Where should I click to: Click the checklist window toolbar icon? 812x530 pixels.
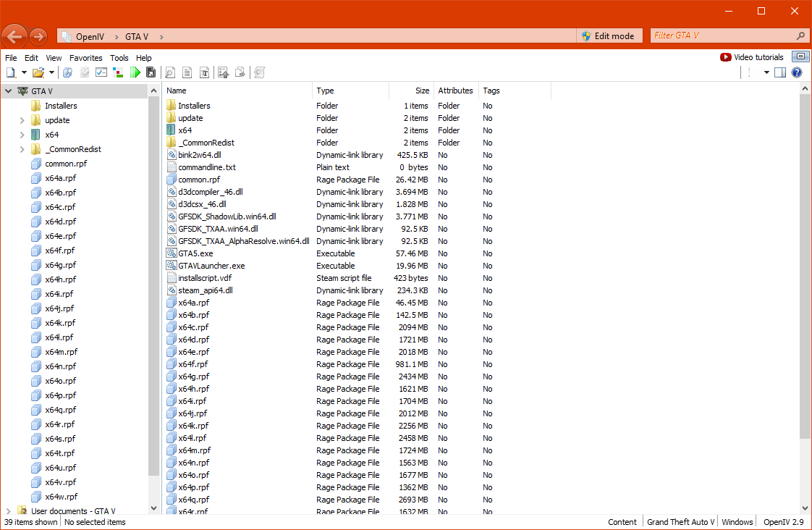[x=101, y=72]
